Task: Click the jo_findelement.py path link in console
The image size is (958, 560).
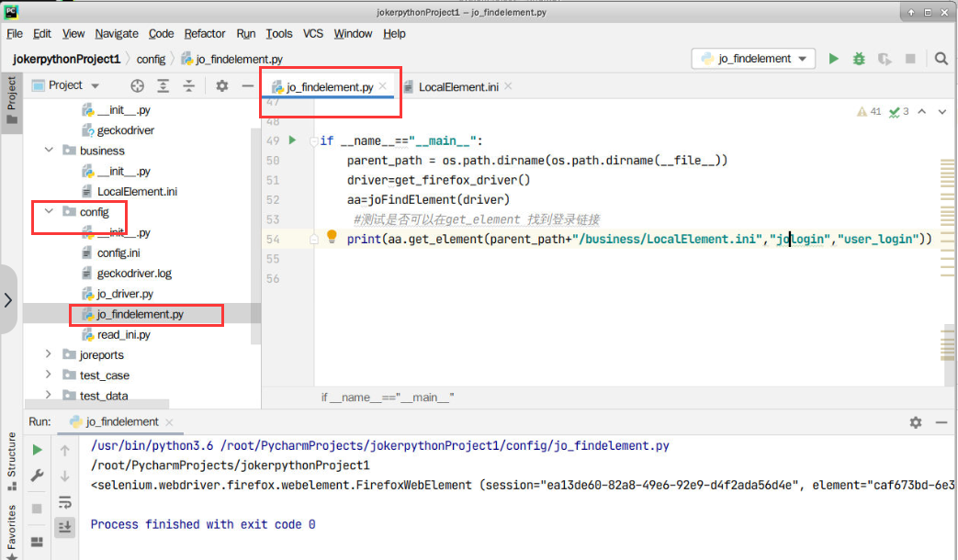Action: [x=445, y=446]
